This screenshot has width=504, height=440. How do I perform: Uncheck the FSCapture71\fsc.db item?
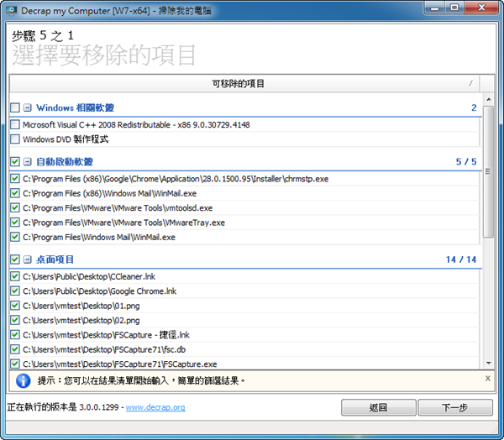(x=15, y=349)
